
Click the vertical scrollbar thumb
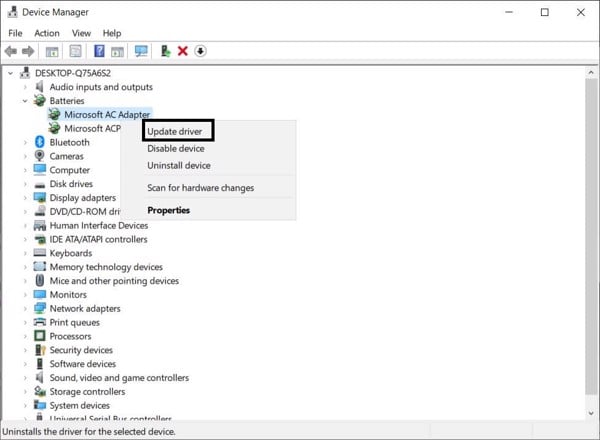click(x=591, y=237)
